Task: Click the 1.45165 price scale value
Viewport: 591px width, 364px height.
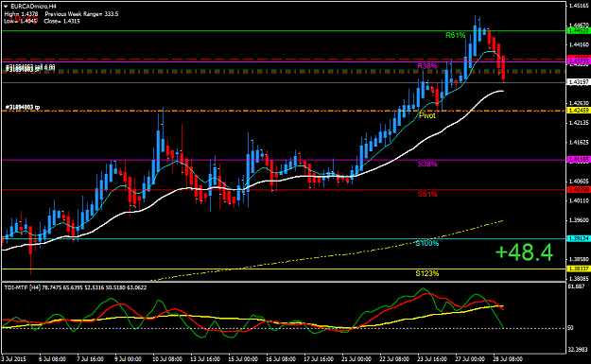Action: pyautogui.click(x=580, y=6)
